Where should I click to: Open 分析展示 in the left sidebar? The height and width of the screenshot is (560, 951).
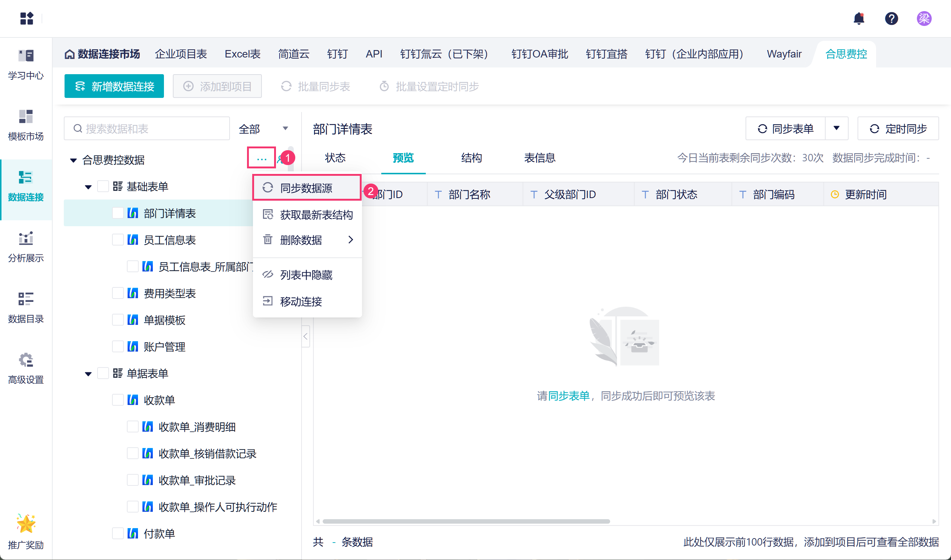click(26, 247)
